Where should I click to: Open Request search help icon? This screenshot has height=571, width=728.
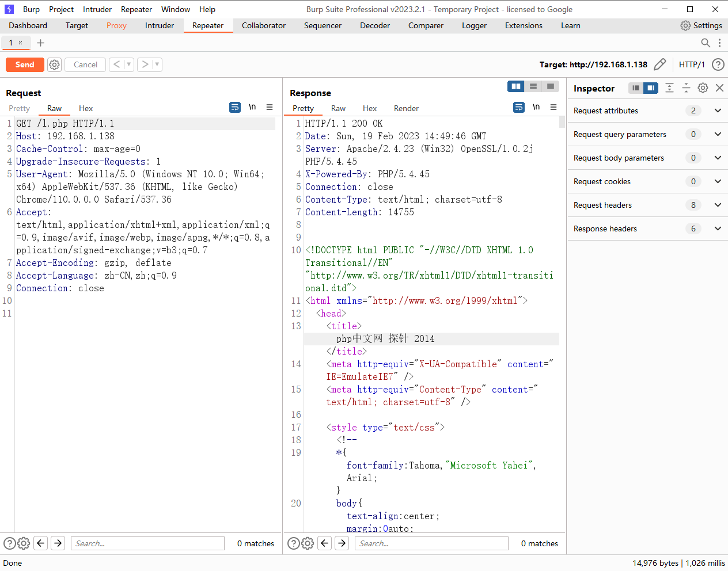point(10,543)
